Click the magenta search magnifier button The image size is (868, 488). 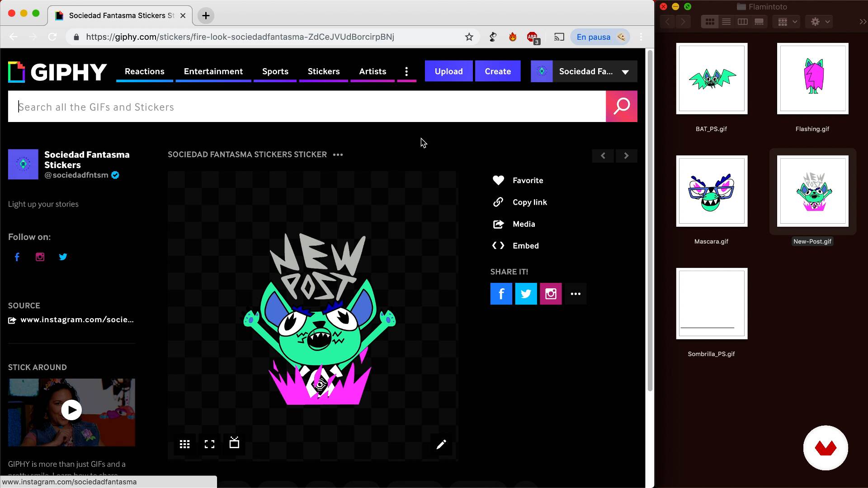(622, 106)
